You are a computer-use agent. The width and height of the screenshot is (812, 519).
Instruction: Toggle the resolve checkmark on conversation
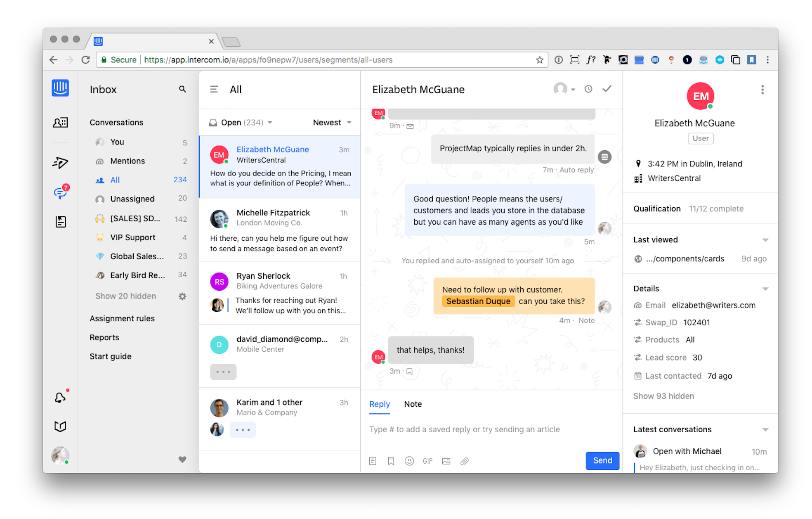[607, 90]
